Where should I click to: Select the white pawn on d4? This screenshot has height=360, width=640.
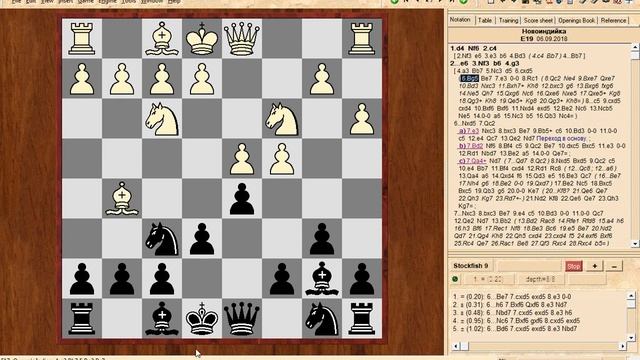(242, 159)
